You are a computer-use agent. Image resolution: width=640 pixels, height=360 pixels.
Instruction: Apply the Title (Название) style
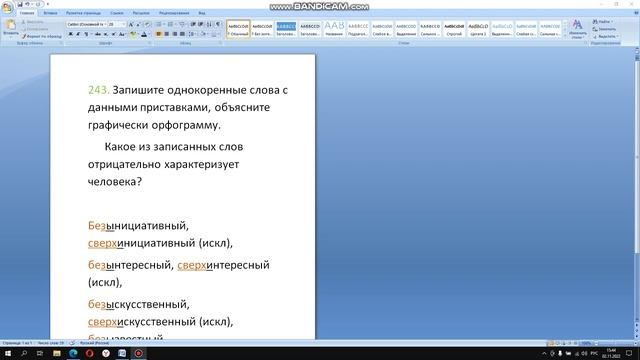[334, 29]
